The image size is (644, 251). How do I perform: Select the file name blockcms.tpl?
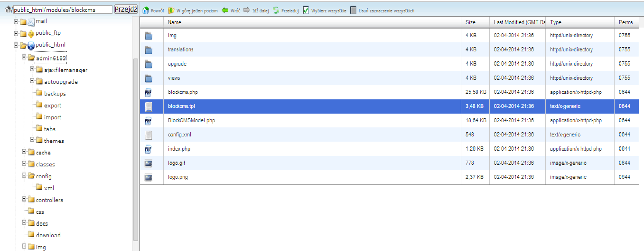pos(181,106)
